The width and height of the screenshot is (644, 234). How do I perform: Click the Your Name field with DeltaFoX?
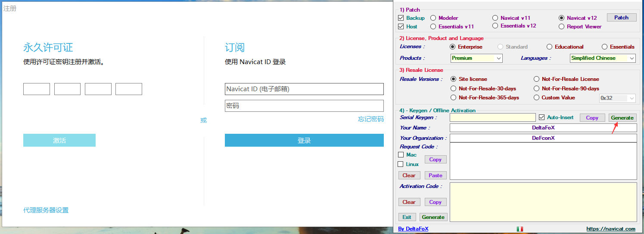(x=543, y=128)
